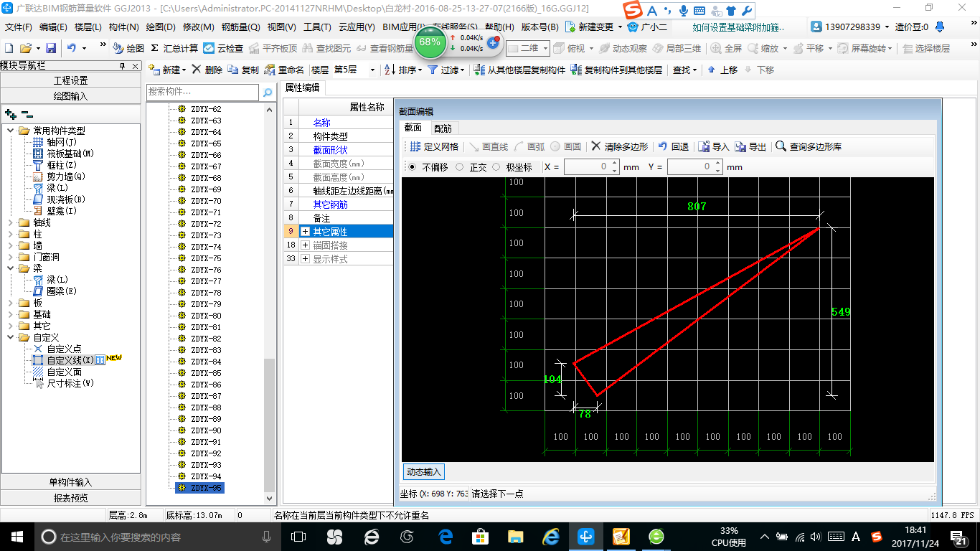Viewport: 980px width, 551px height.
Task: Click the 复制 copy button
Action: click(x=243, y=70)
